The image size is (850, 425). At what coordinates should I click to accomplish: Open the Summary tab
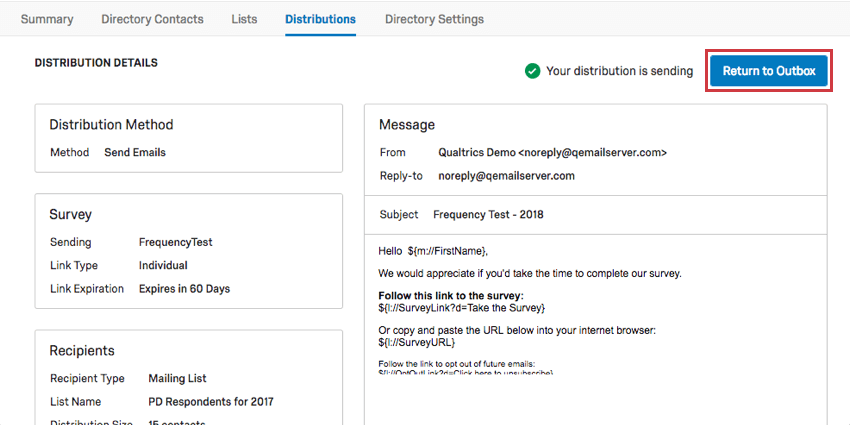pyautogui.click(x=47, y=19)
